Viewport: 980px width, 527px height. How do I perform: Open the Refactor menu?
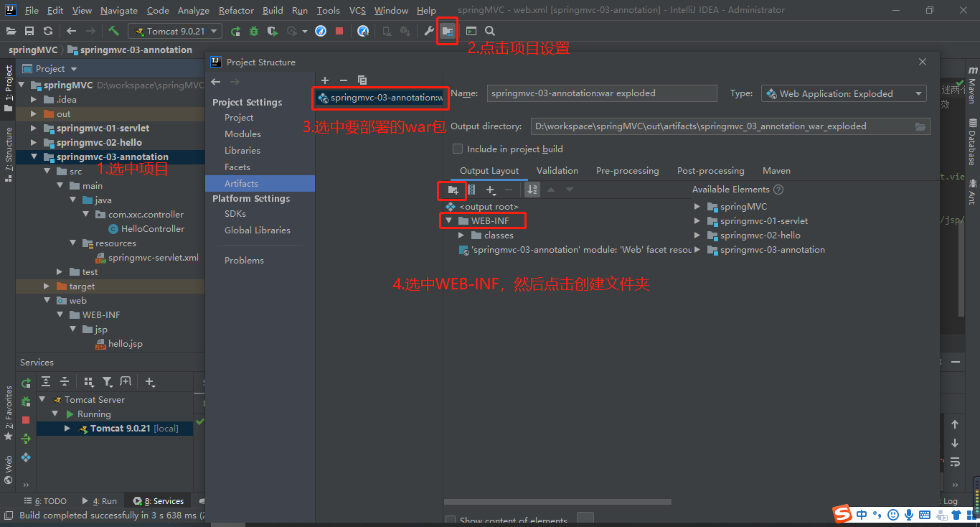(x=236, y=11)
